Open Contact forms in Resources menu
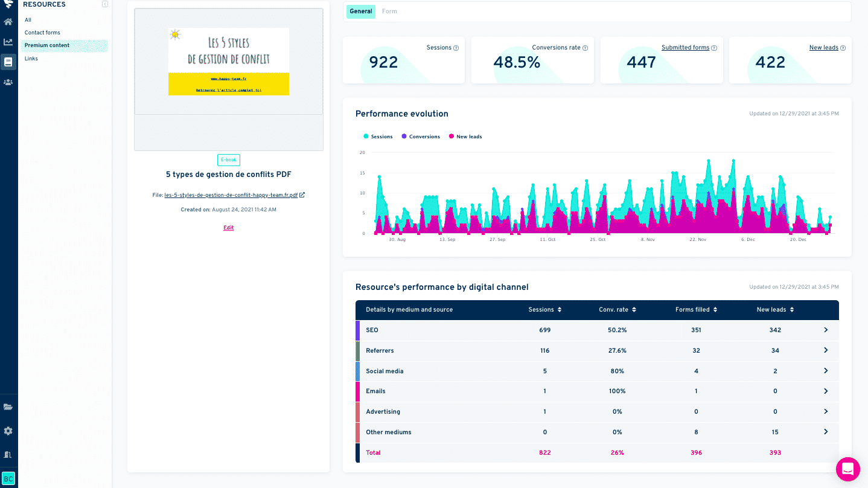868x488 pixels. click(x=42, y=33)
